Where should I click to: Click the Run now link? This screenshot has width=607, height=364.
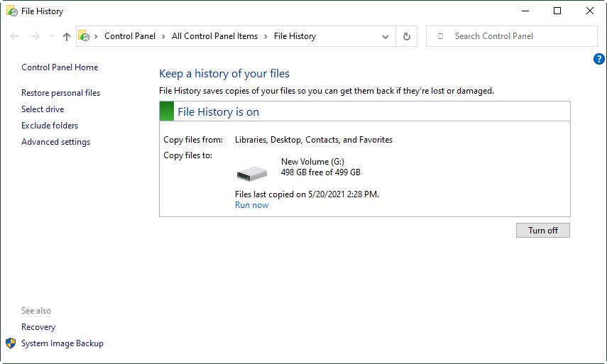tap(251, 205)
